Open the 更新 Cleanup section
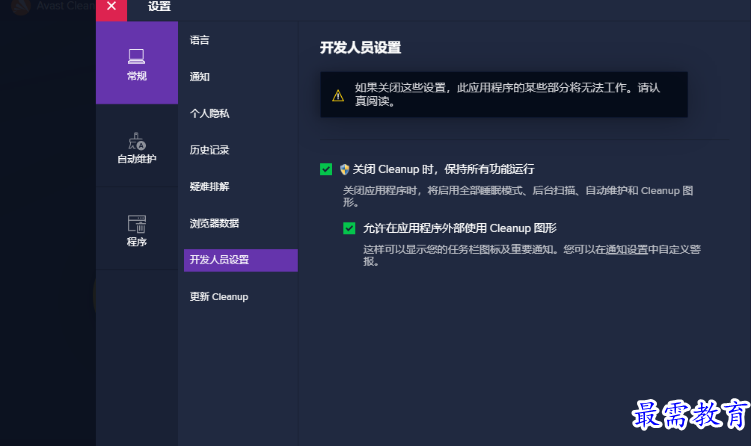 [x=219, y=297]
